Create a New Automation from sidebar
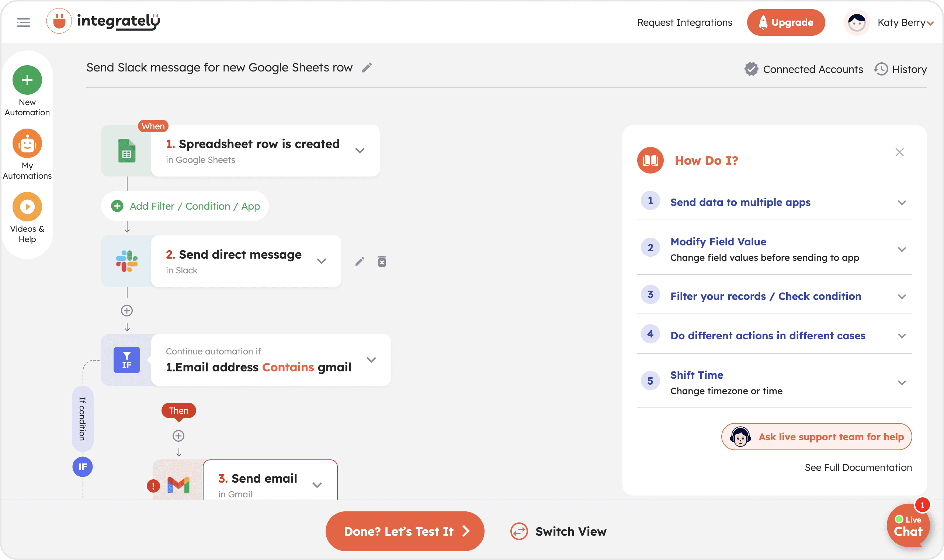This screenshot has height=560, width=944. coord(27,80)
